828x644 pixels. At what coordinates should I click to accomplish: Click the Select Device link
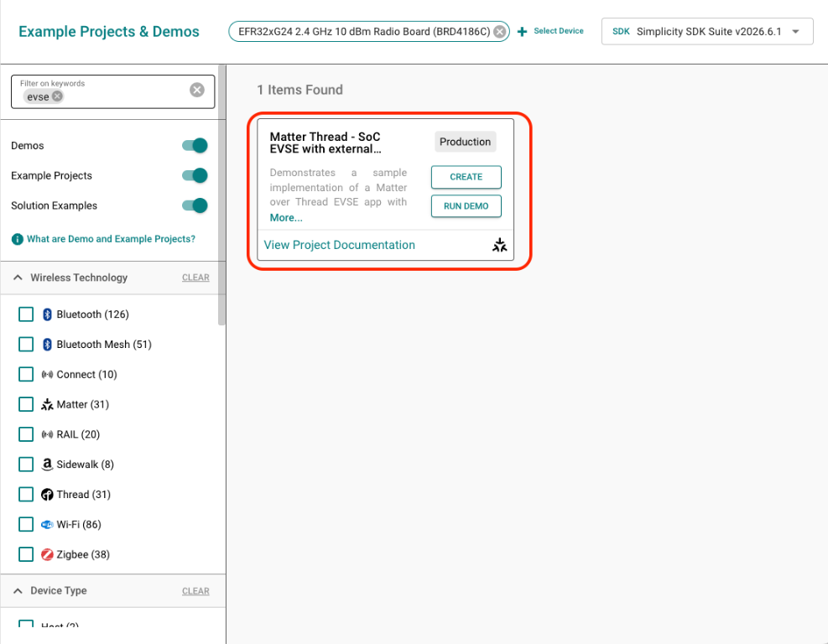pyautogui.click(x=559, y=31)
